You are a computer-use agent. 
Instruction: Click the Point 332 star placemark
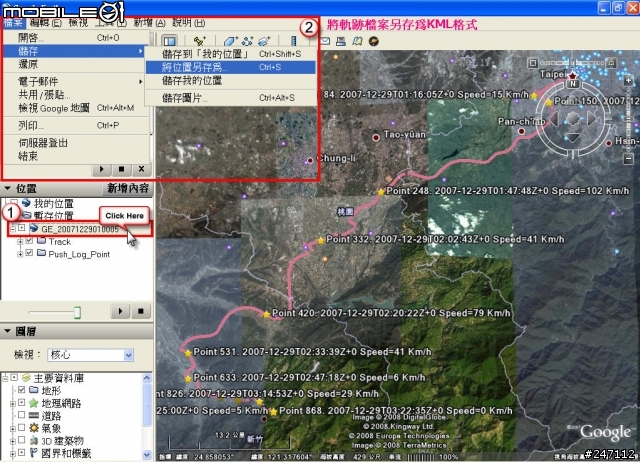tap(321, 241)
